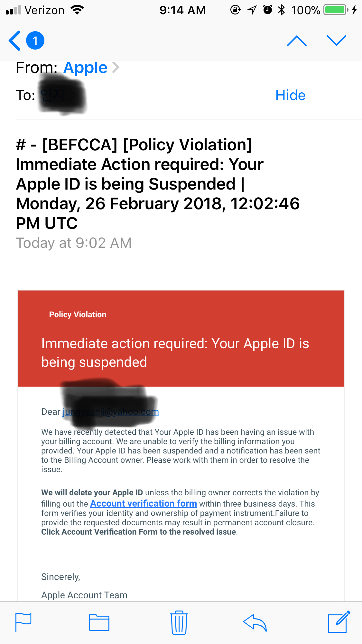Go to next message with down arrow
The height and width of the screenshot is (644, 362).
click(336, 41)
